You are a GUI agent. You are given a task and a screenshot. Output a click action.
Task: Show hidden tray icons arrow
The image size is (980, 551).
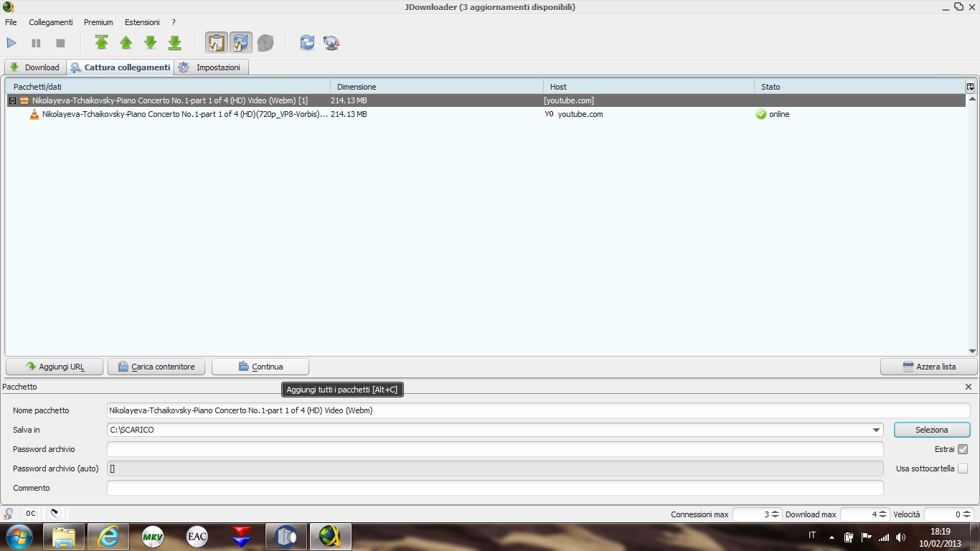pos(831,537)
